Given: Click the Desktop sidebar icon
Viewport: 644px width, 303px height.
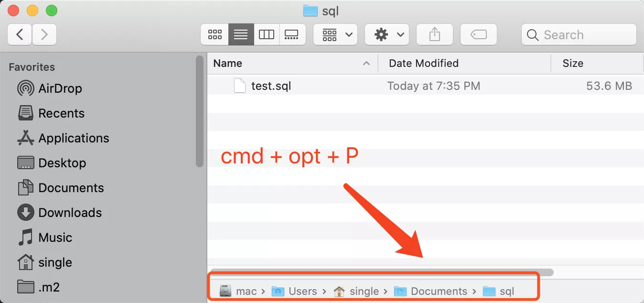Looking at the screenshot, I should pyautogui.click(x=25, y=163).
